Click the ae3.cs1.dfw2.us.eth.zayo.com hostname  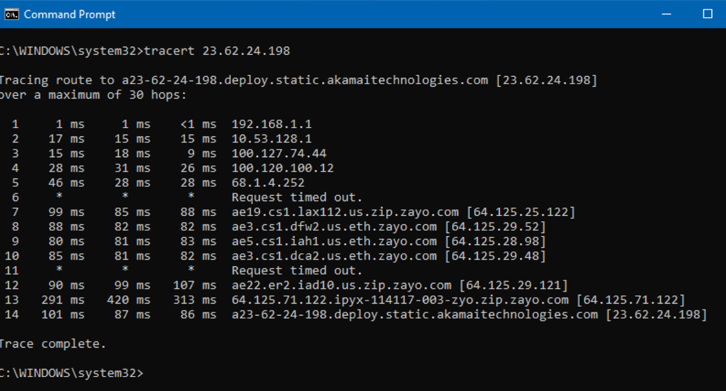coord(334,227)
